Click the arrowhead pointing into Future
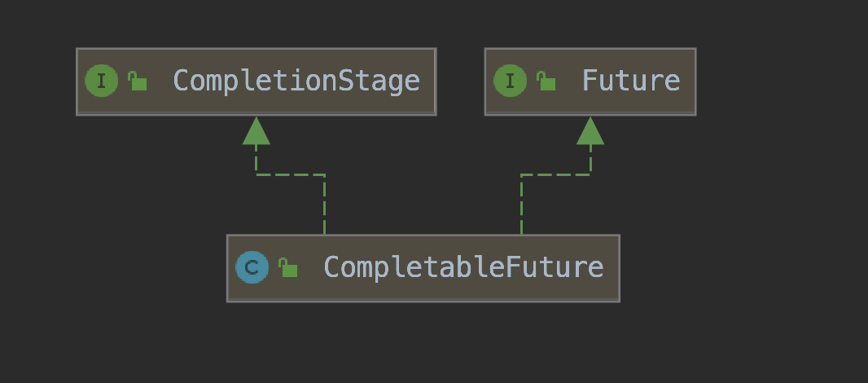 (590, 131)
